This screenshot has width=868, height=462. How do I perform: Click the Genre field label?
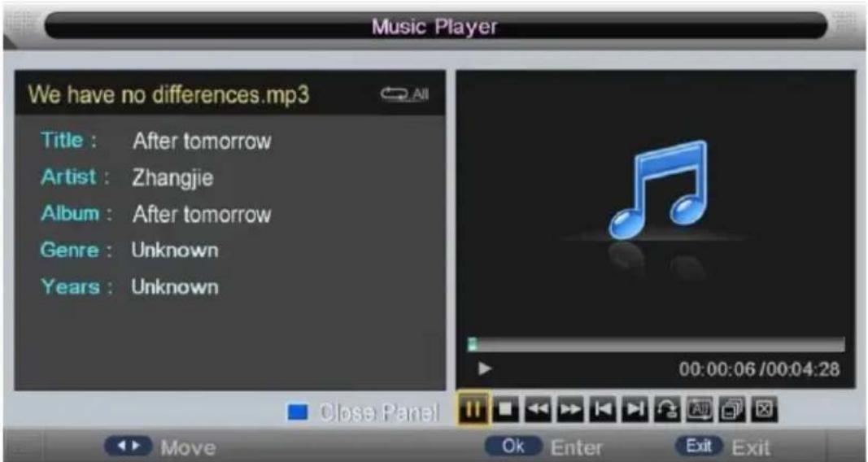point(76,250)
